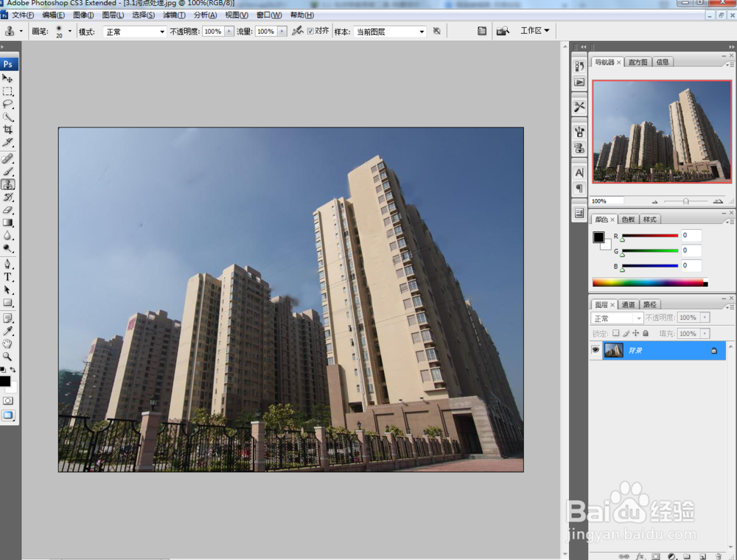This screenshot has height=560, width=737.
Task: Switch to the 直方图 tab
Action: pos(638,62)
